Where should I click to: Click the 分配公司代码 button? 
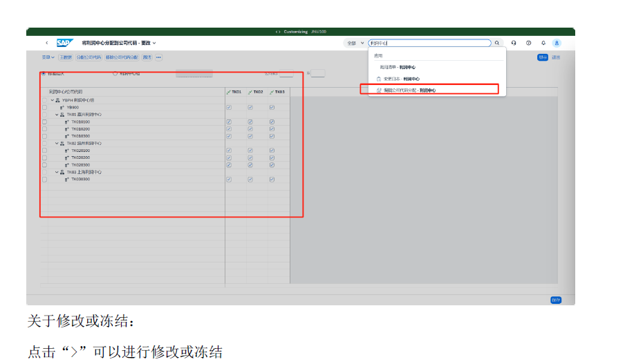88,57
